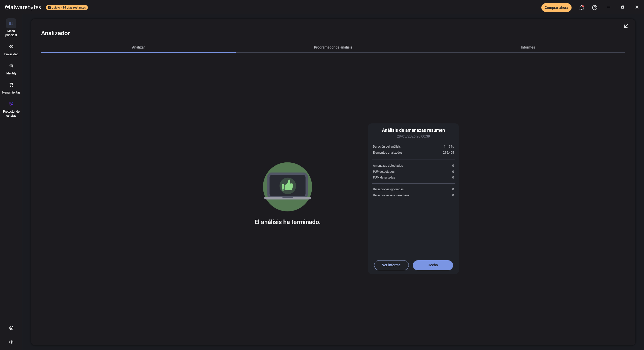This screenshot has height=350, width=644.
Task: Open settings gear icon
Action: pyautogui.click(x=11, y=342)
